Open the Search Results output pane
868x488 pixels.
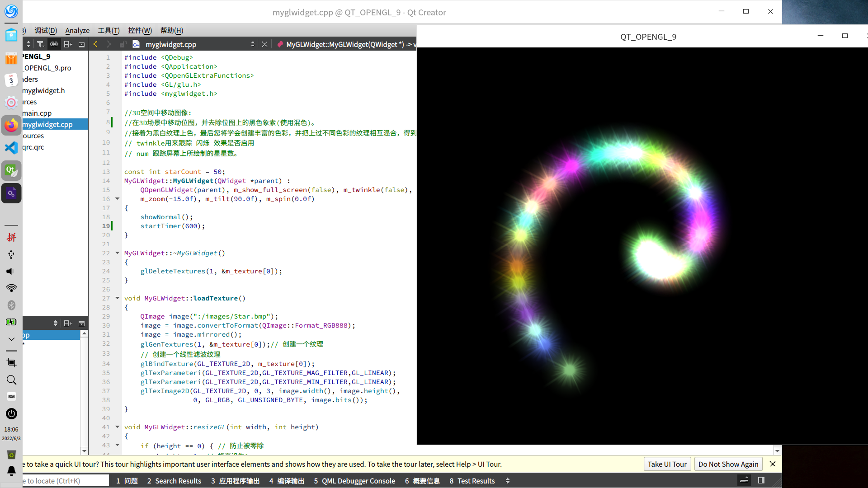pyautogui.click(x=174, y=481)
